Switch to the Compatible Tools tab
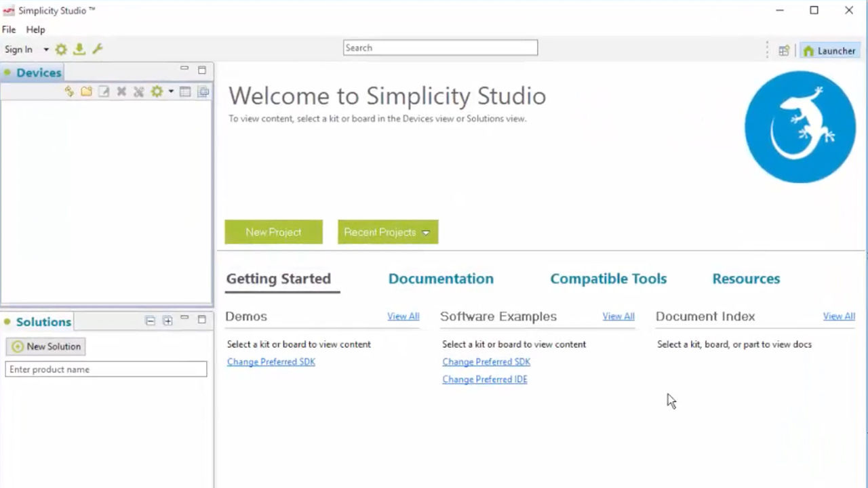 [608, 279]
